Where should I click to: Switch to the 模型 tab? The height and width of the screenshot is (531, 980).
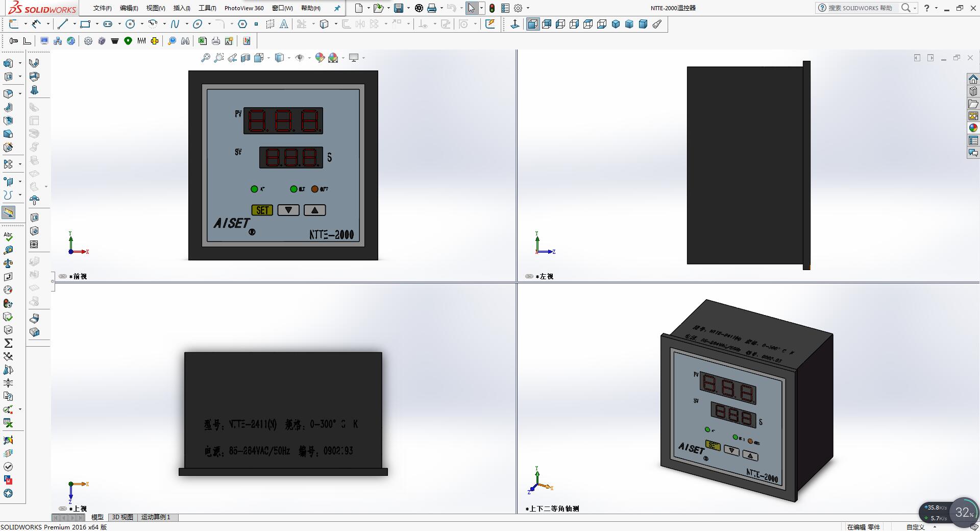pyautogui.click(x=97, y=517)
